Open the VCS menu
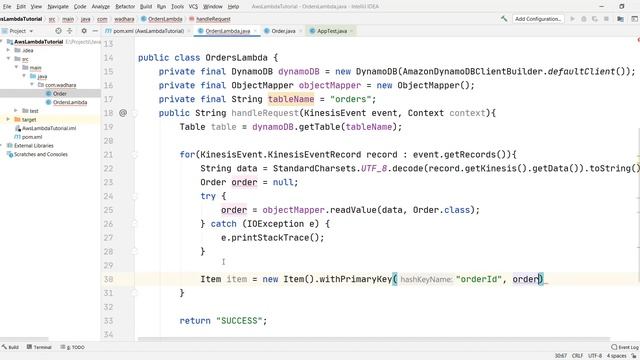The height and width of the screenshot is (360, 640). 193,7
